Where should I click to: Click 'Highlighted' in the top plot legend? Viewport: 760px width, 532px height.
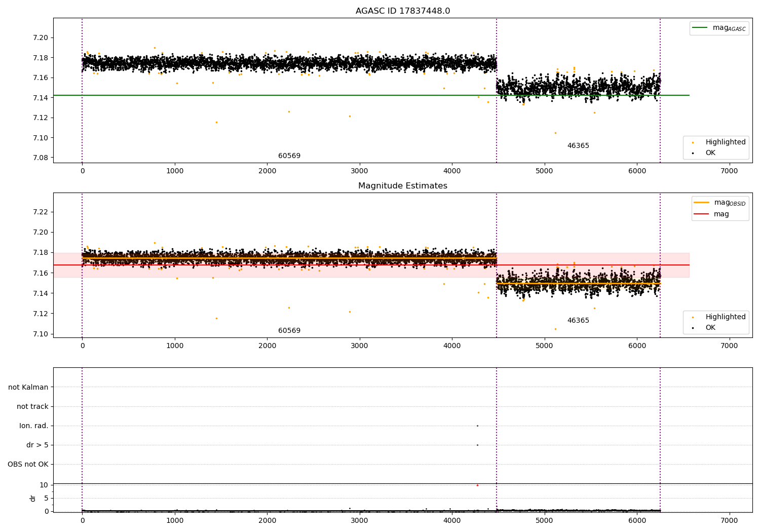(719, 142)
